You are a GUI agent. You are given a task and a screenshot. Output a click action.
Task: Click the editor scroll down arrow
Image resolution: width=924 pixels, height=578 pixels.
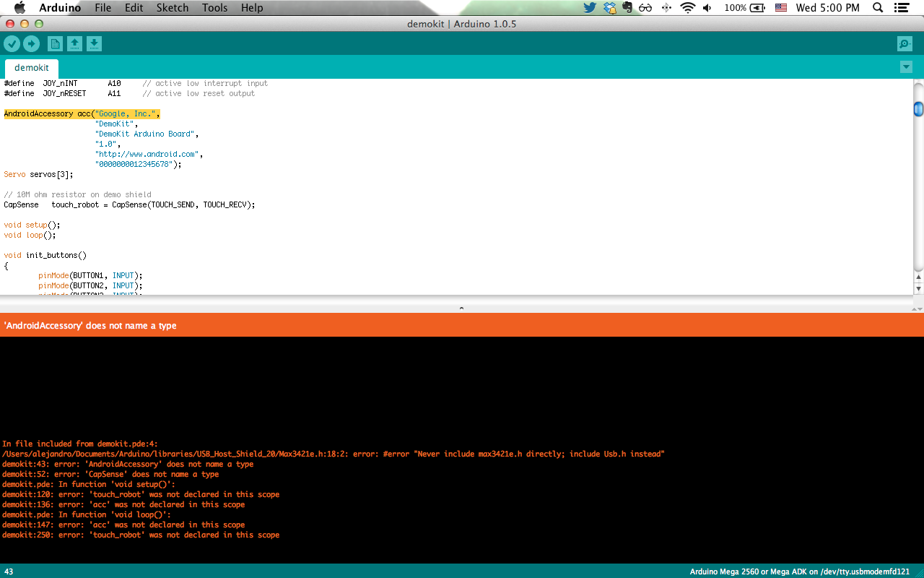click(918, 288)
